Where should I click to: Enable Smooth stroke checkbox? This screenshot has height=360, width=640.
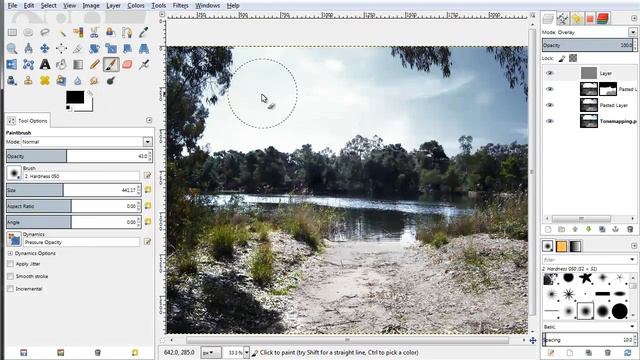coord(11,276)
